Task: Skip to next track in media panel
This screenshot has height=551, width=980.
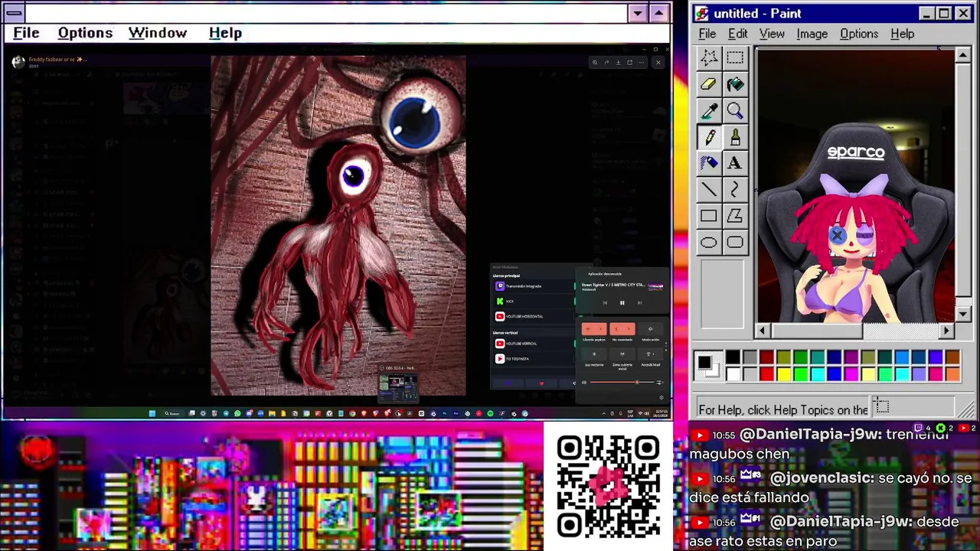Action: click(639, 303)
